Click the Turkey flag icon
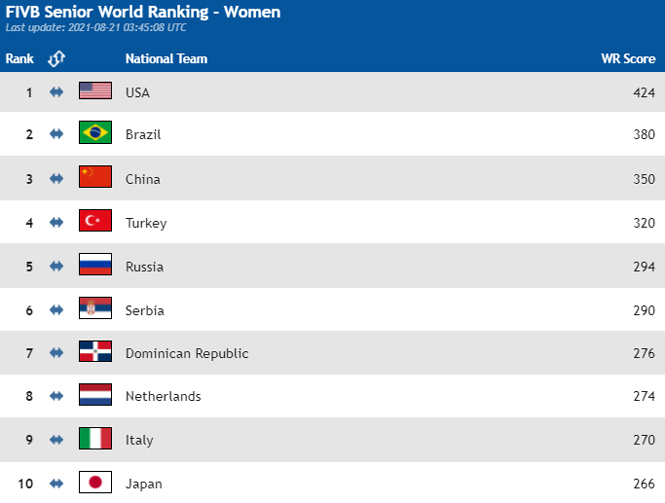The width and height of the screenshot is (665, 503). pos(95,220)
